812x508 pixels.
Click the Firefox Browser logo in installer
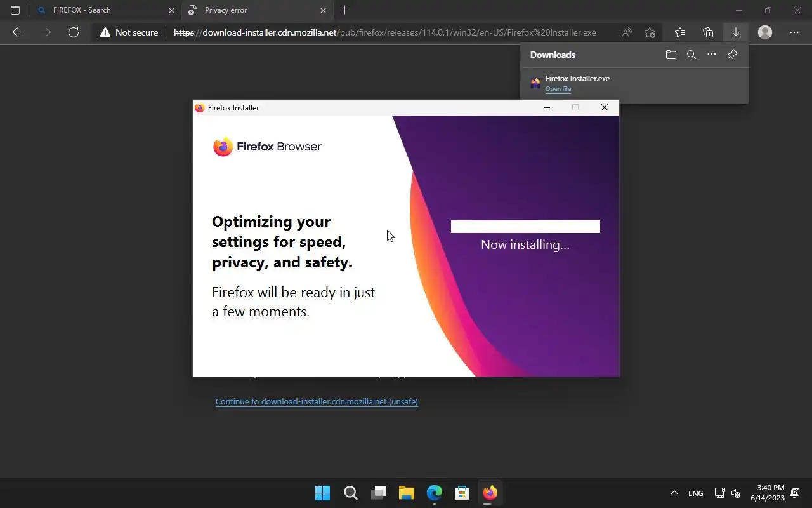coord(267,147)
